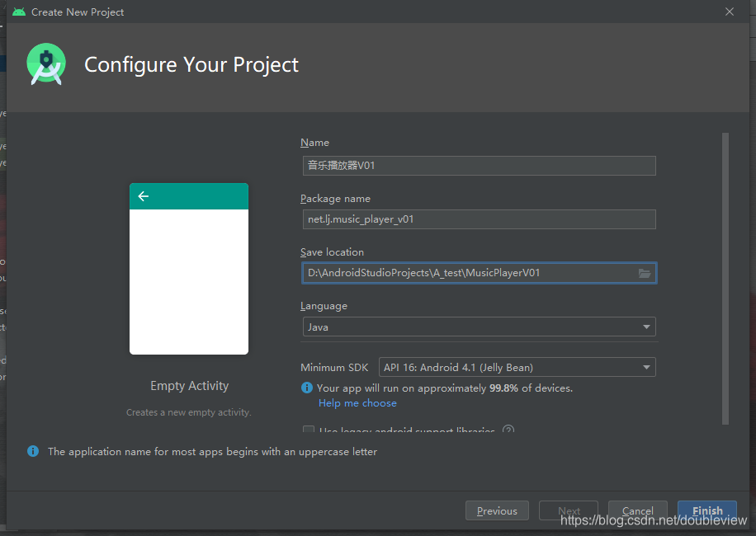Click the Android Studio logo icon

pyautogui.click(x=46, y=64)
